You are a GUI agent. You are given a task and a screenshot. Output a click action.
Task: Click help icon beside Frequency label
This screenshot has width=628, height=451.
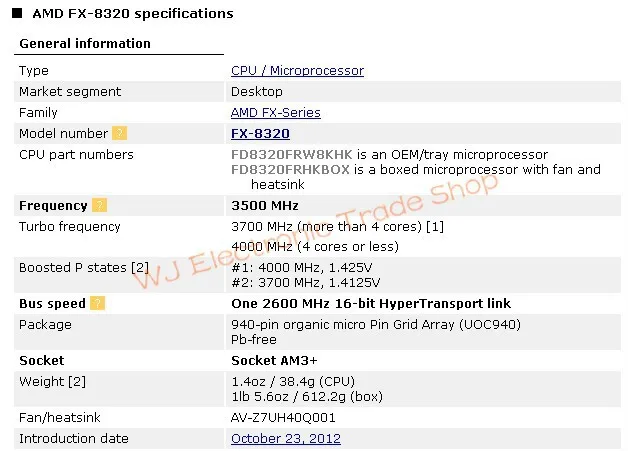click(99, 205)
